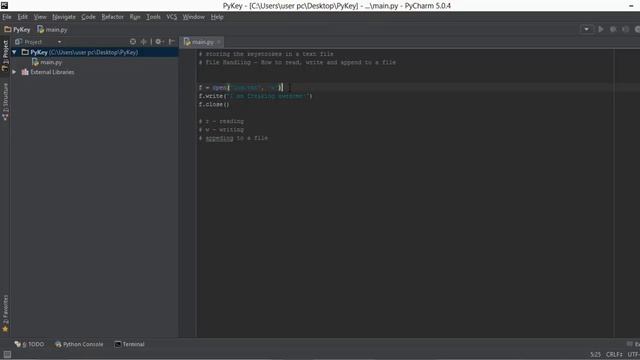Open the Help menu
Screen dimensions: 640x360
point(217,17)
